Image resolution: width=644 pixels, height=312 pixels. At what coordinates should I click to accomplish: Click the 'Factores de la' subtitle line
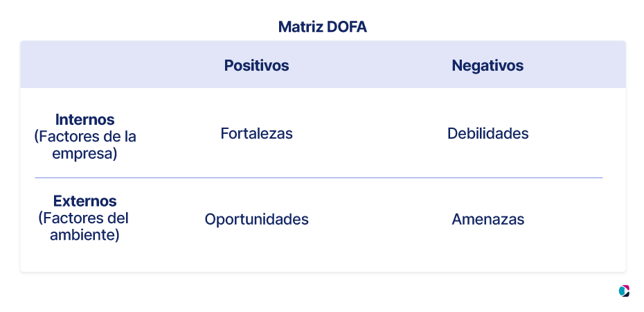pos(85,137)
